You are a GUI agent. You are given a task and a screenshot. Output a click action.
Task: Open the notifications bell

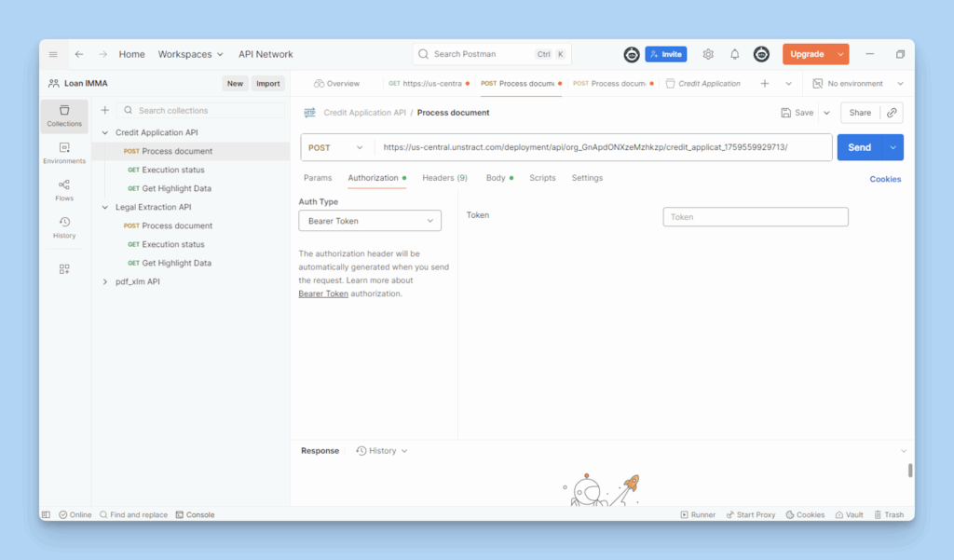click(x=734, y=54)
